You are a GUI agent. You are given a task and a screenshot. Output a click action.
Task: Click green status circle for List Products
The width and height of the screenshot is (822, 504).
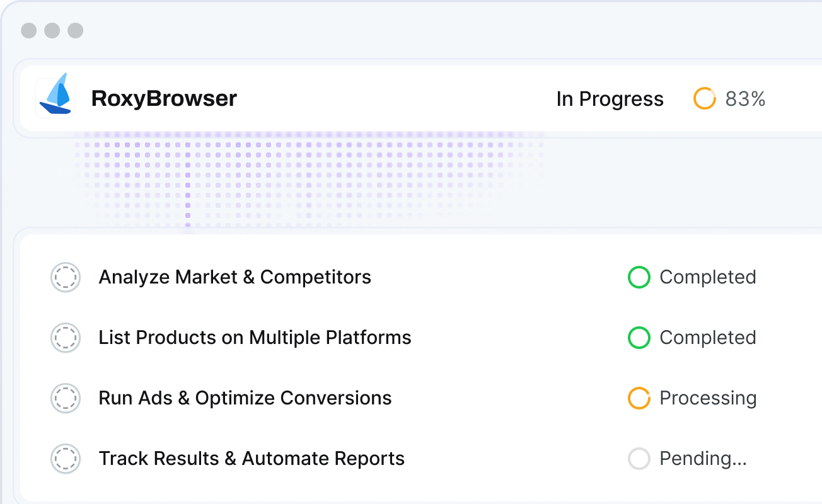tap(639, 338)
